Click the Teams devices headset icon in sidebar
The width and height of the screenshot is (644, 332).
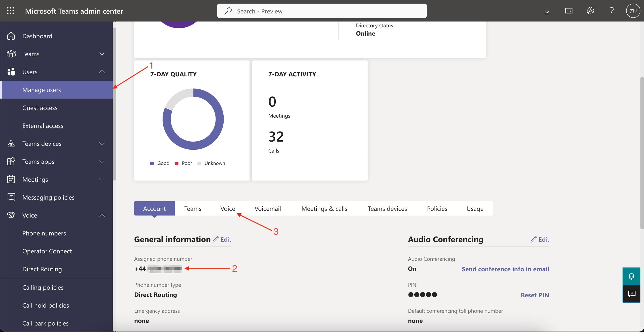11,143
